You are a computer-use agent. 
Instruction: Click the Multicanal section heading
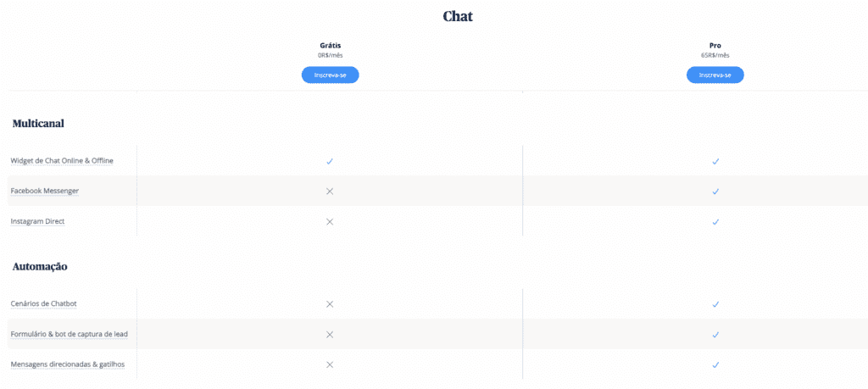pos(38,124)
